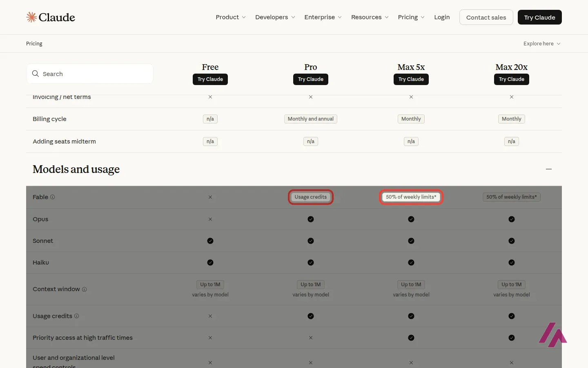The width and height of the screenshot is (588, 368).
Task: Click the Invoicing cross under Max 20x
Action: [x=512, y=97]
